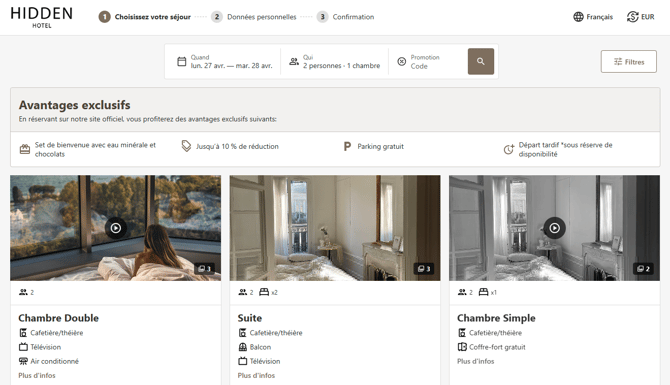The width and height of the screenshot is (670, 385).
Task: Open Plus d'infos for Chambre Double
Action: click(x=37, y=375)
